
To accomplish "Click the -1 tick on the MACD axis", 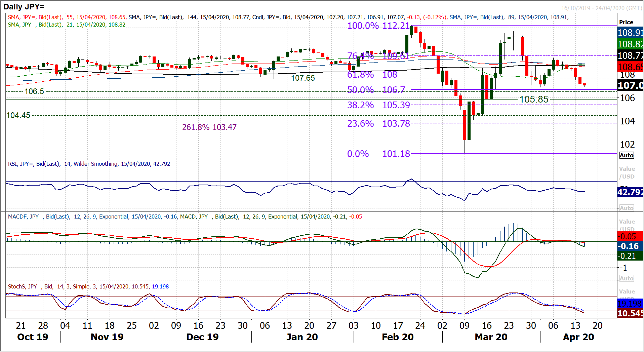I will pyautogui.click(x=623, y=268).
